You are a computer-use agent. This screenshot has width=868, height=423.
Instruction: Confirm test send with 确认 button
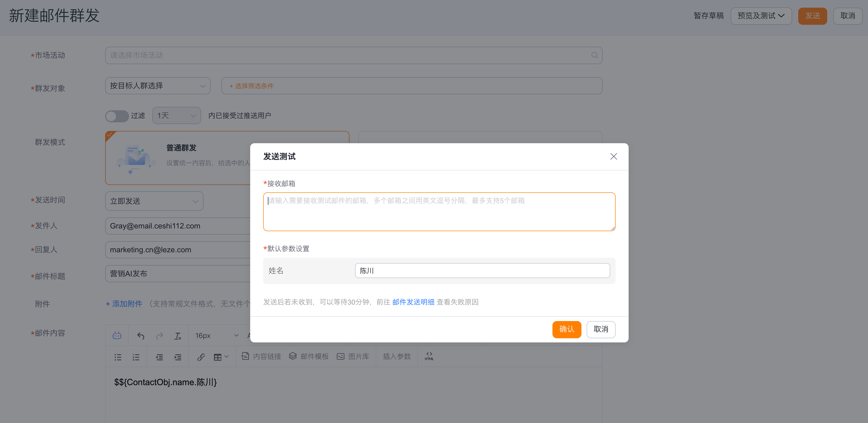tap(566, 329)
